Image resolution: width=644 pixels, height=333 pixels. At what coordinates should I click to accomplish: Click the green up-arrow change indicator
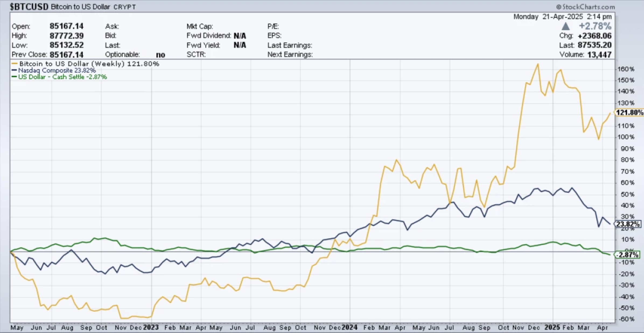tap(566, 26)
